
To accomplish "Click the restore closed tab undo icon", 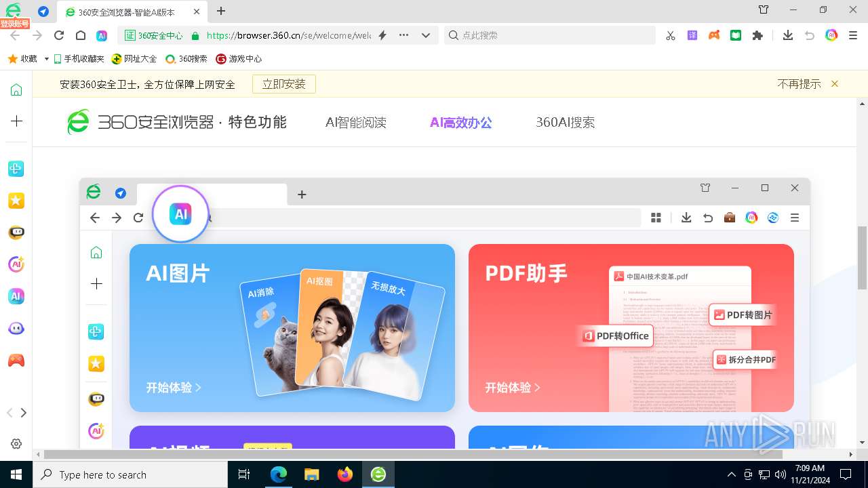I will (810, 35).
